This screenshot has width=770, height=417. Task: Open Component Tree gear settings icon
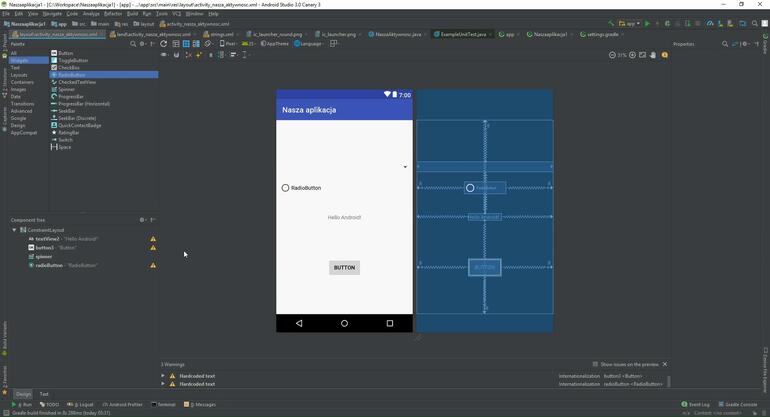[142, 220]
